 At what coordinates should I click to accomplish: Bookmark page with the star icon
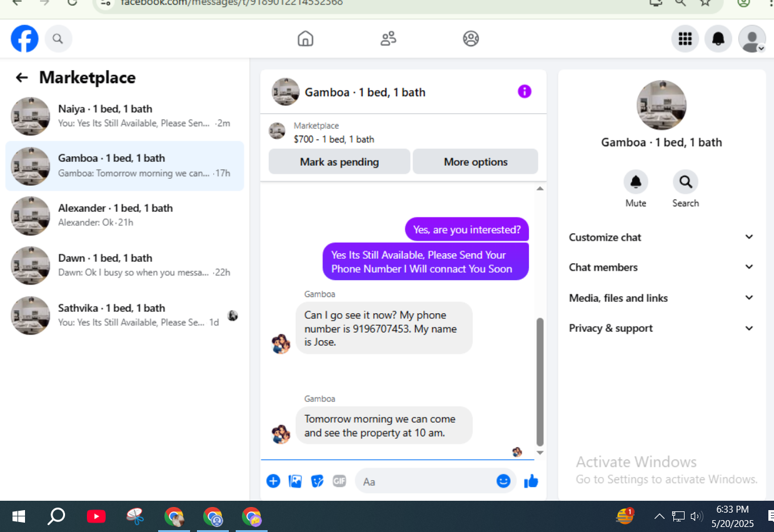(705, 3)
